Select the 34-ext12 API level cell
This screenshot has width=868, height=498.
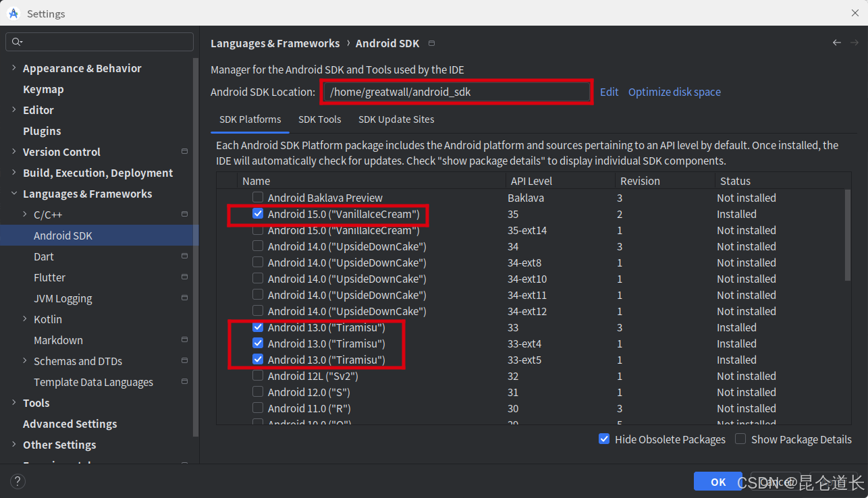pos(527,311)
